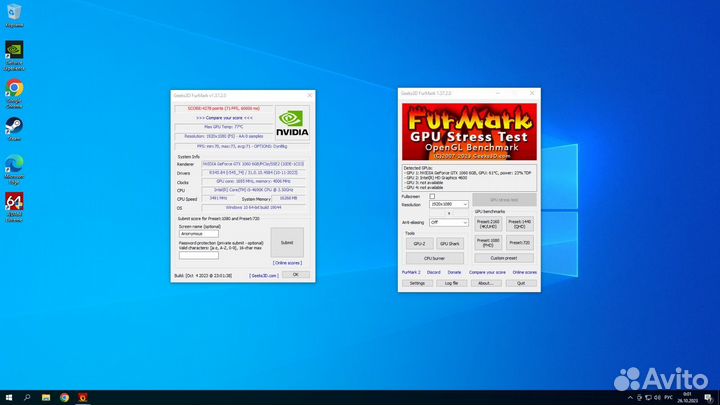This screenshot has height=405, width=720.
Task: Click the CPU value field
Action: click(253, 190)
